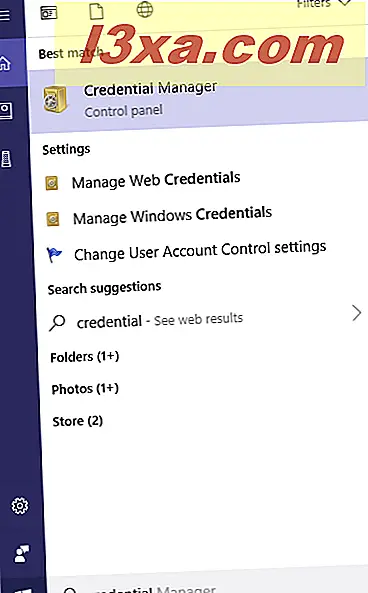Screen dimensions: 368x593
Task: Expand the Store (2) category
Action: click(x=78, y=421)
